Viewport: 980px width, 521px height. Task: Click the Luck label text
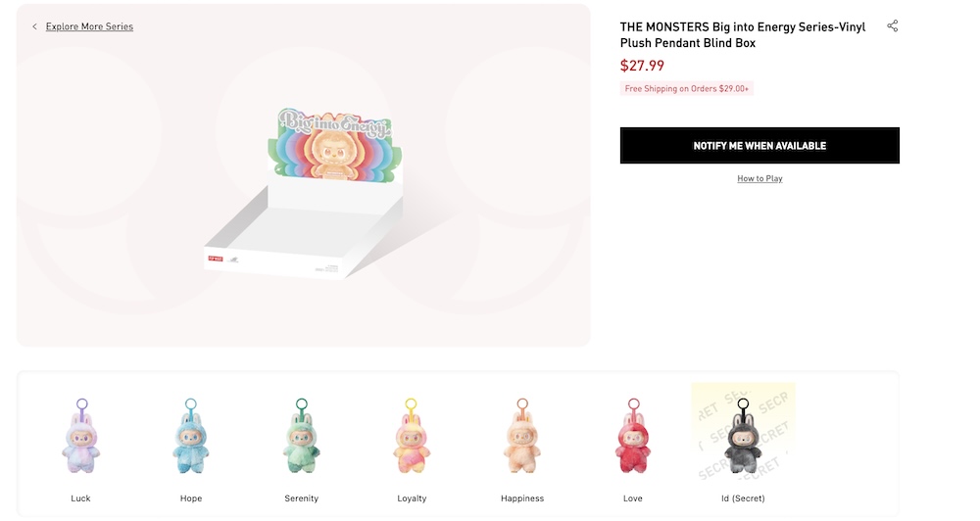click(x=80, y=498)
